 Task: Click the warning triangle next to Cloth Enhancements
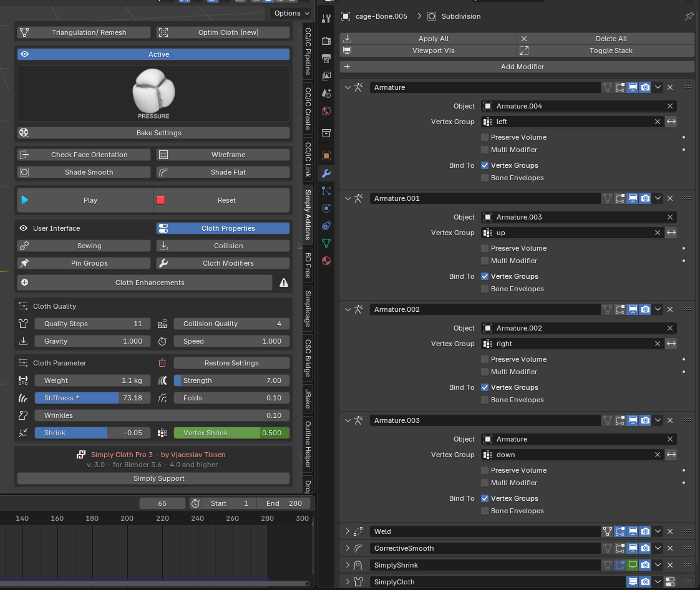click(284, 283)
